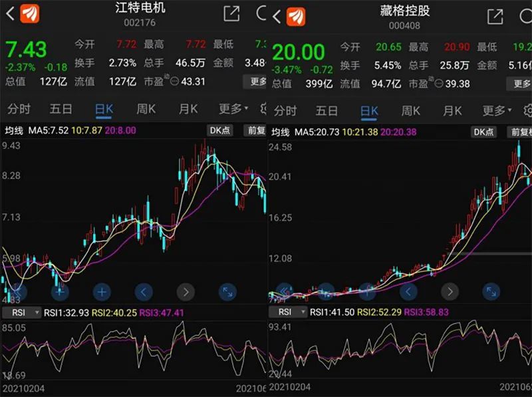532x397 pixels.
Task: Expand 江特电机 chart to fullscreen
Action: click(x=227, y=292)
